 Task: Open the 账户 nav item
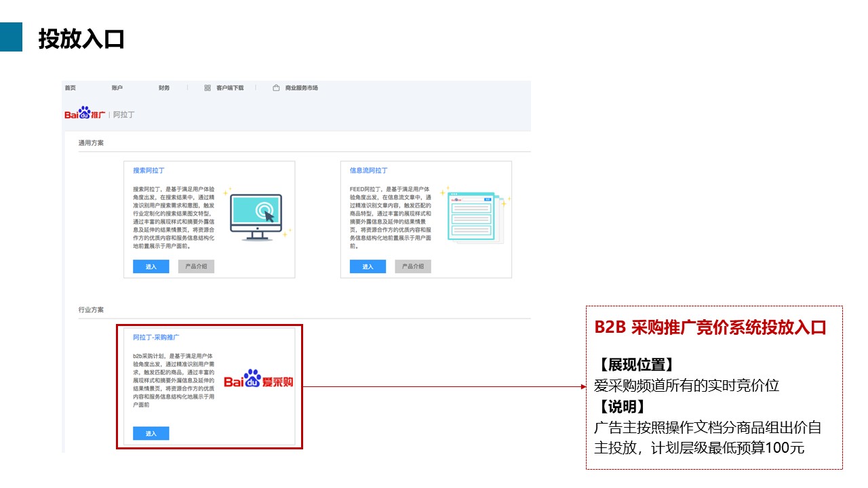[x=117, y=88]
